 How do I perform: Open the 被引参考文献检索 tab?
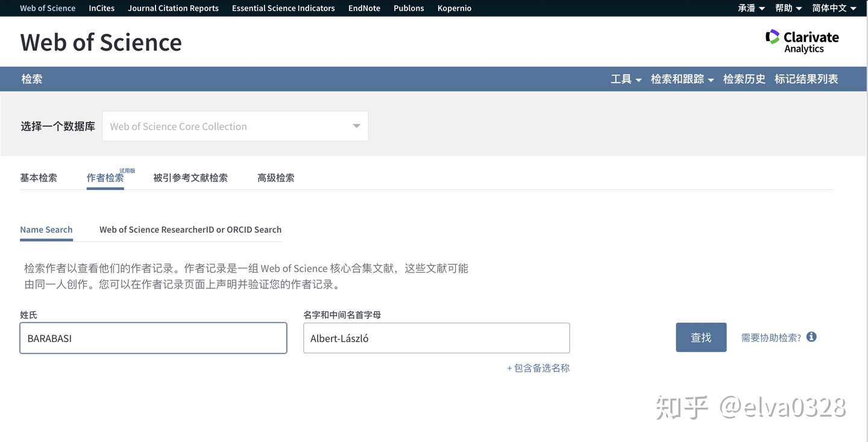pos(190,177)
